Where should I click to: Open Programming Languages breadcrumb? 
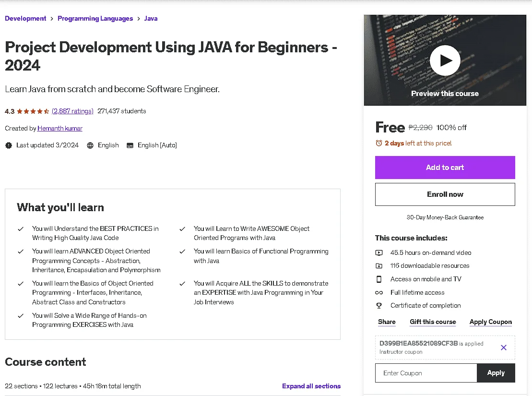(x=95, y=18)
